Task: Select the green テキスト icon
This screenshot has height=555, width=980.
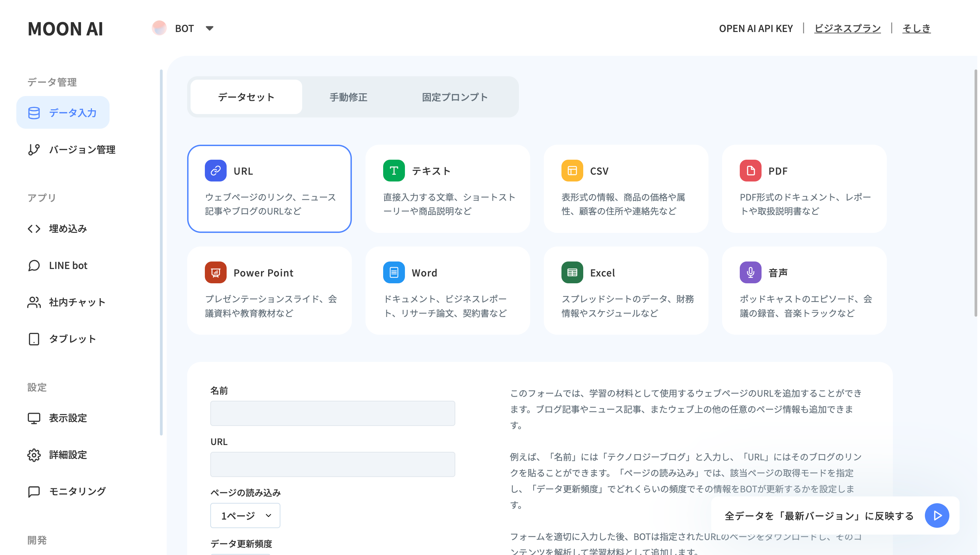Action: (x=394, y=171)
